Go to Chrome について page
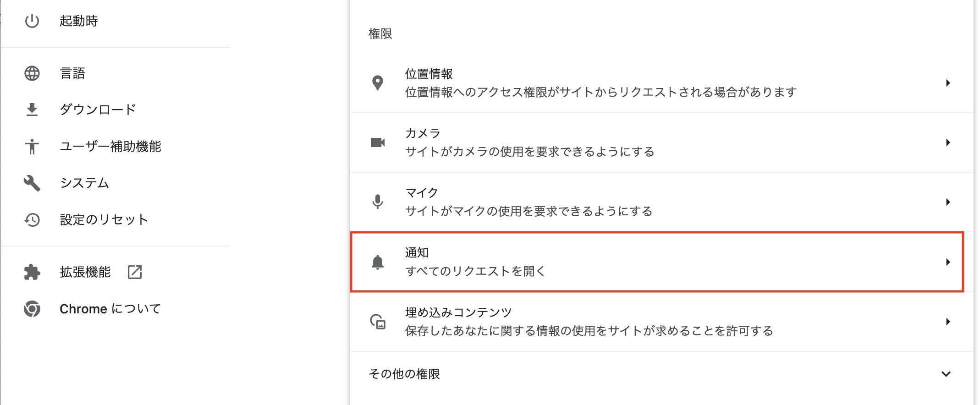Screen dimensions: 980x405 (110, 309)
